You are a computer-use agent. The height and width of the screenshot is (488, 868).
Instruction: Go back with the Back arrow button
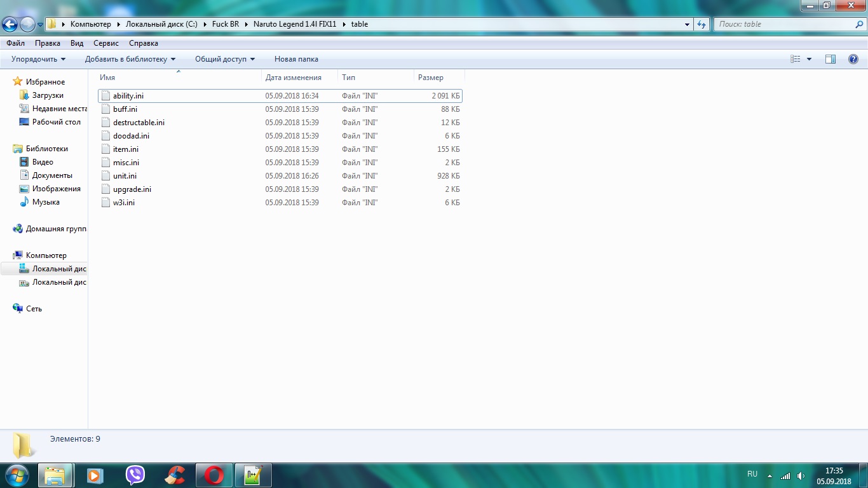10,24
